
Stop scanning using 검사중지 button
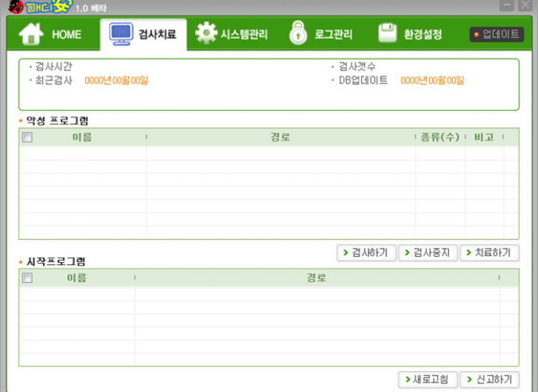click(x=427, y=253)
